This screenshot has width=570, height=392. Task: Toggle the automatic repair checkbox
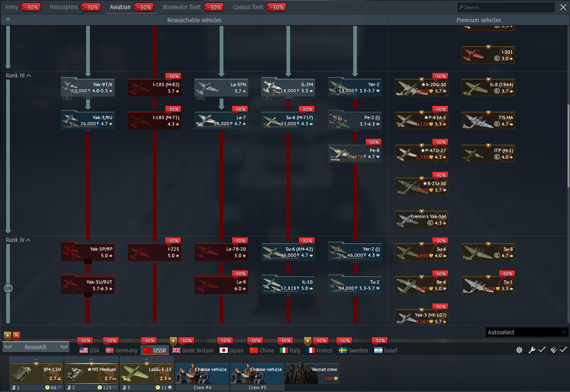pyautogui.click(x=542, y=350)
